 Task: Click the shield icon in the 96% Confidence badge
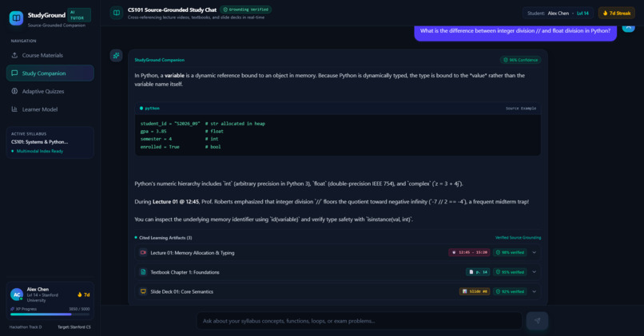[x=506, y=60]
